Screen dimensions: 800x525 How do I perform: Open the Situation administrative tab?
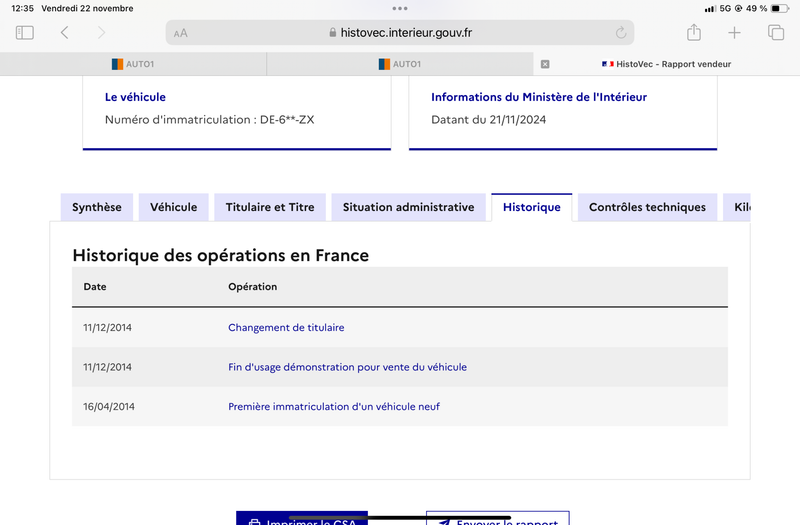coord(409,207)
